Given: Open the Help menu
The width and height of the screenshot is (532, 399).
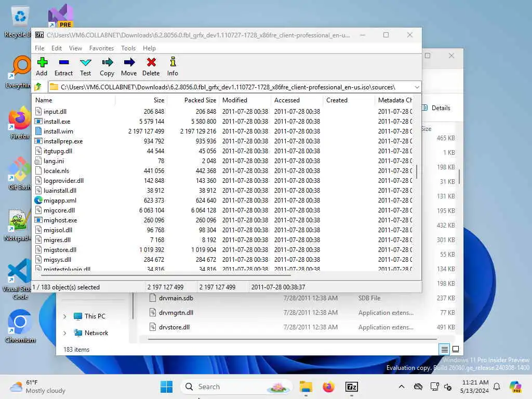Looking at the screenshot, I should pos(149,48).
